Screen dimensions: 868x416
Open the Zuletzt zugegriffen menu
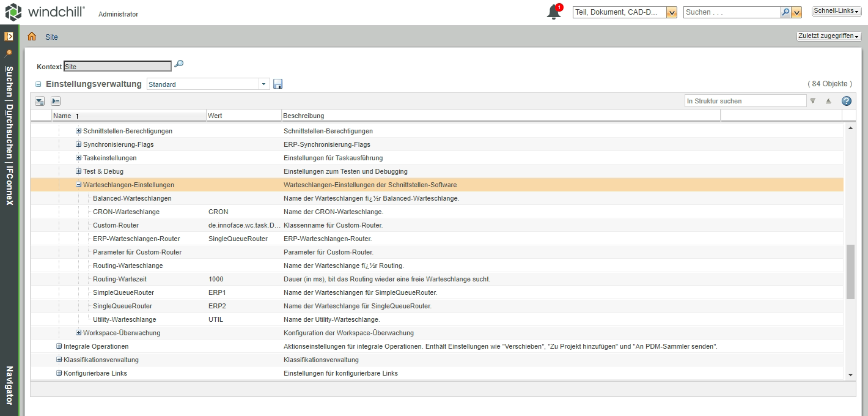coord(828,36)
